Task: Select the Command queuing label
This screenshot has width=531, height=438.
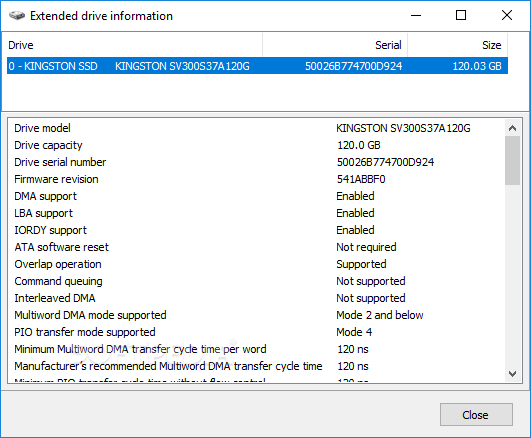Action: [58, 281]
